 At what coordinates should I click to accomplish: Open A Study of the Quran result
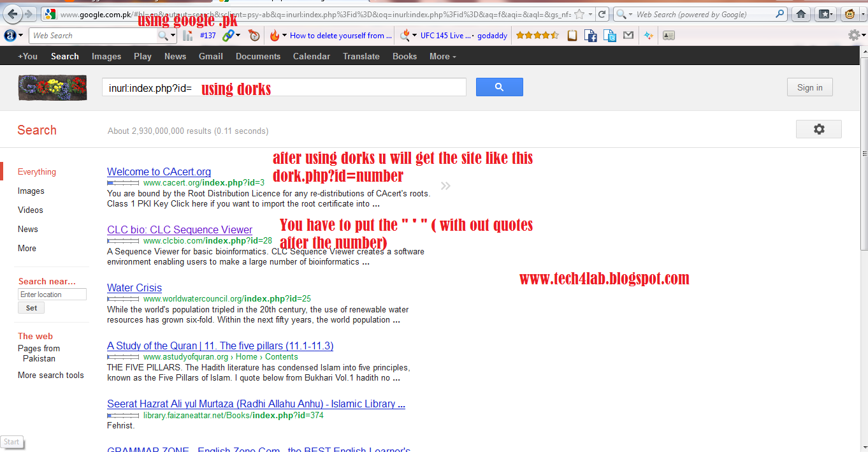tap(220, 346)
